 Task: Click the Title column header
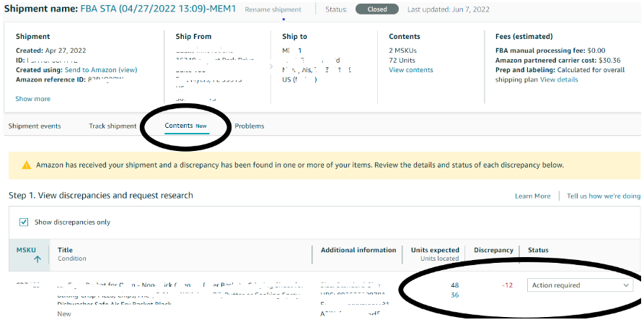click(66, 250)
